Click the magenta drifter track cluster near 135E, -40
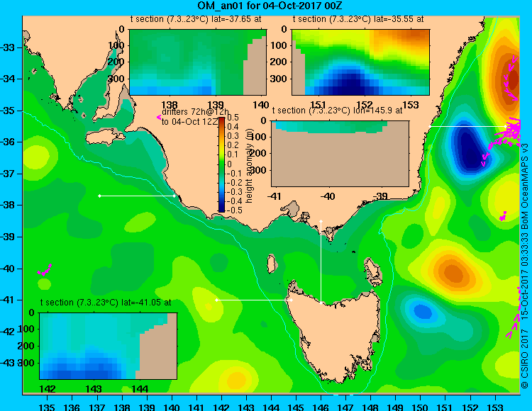Viewport: 532px width, 411px height. (x=45, y=270)
